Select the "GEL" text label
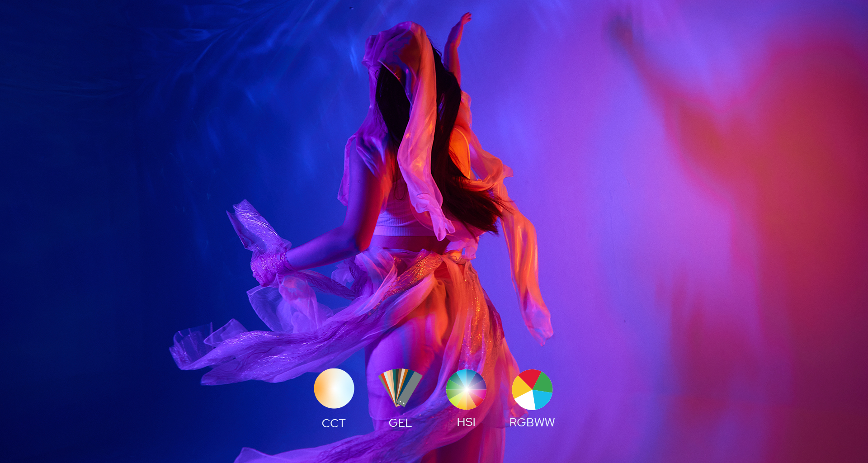The image size is (868, 463). 400,423
